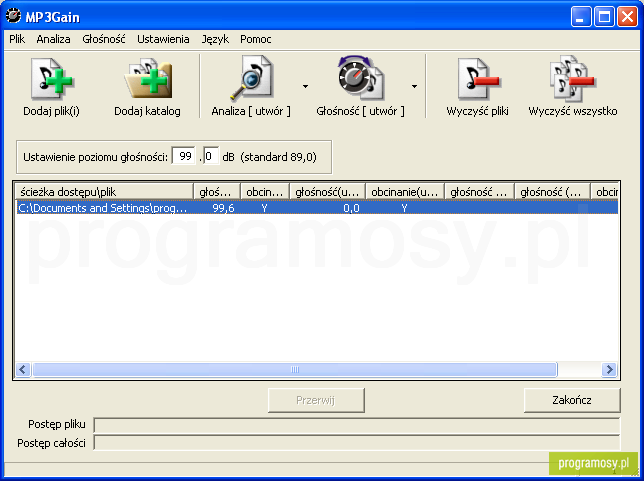Click the 99,6 volume value cell
Viewport: 644px width, 481px height.
(x=223, y=208)
